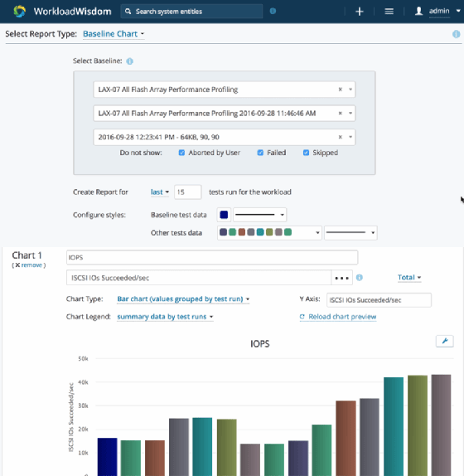Screen dimensions: 464x476
Task: Click the Y Axis label input field
Action: pyautogui.click(x=379, y=300)
